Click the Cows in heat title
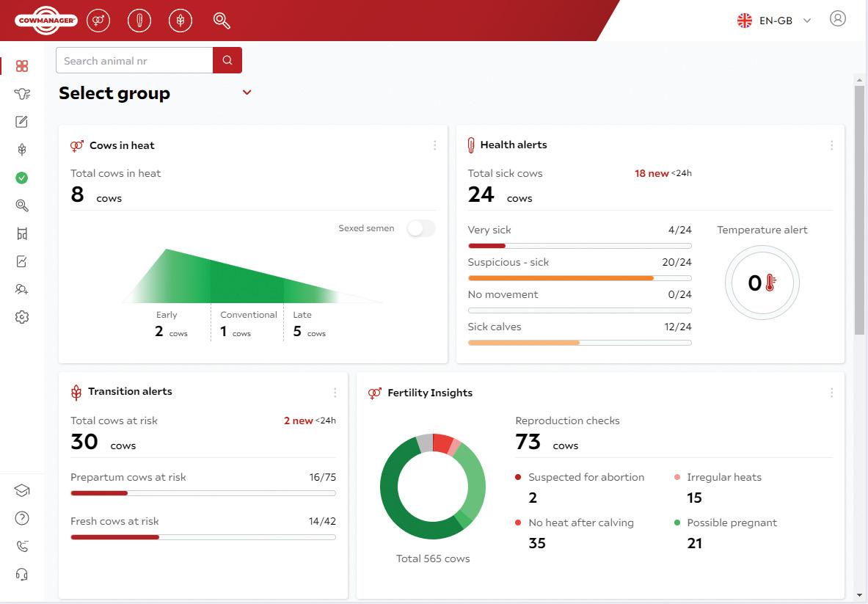The width and height of the screenshot is (868, 604). click(x=122, y=145)
